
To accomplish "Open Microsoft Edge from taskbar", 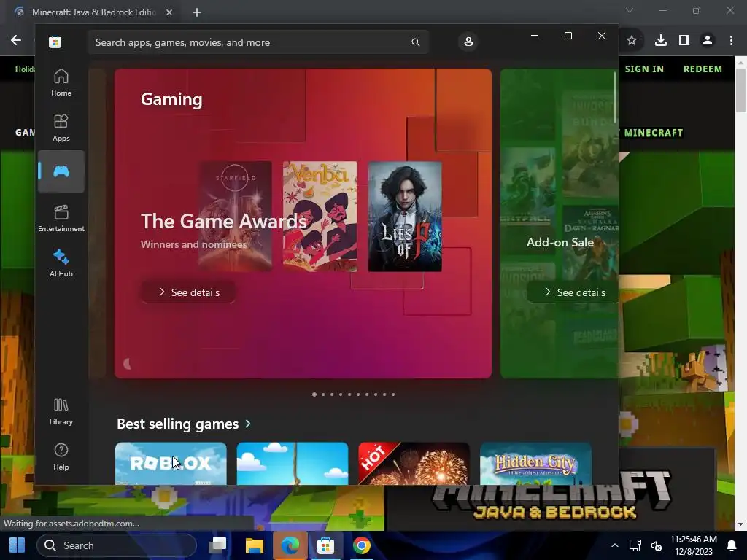I will coord(290,545).
